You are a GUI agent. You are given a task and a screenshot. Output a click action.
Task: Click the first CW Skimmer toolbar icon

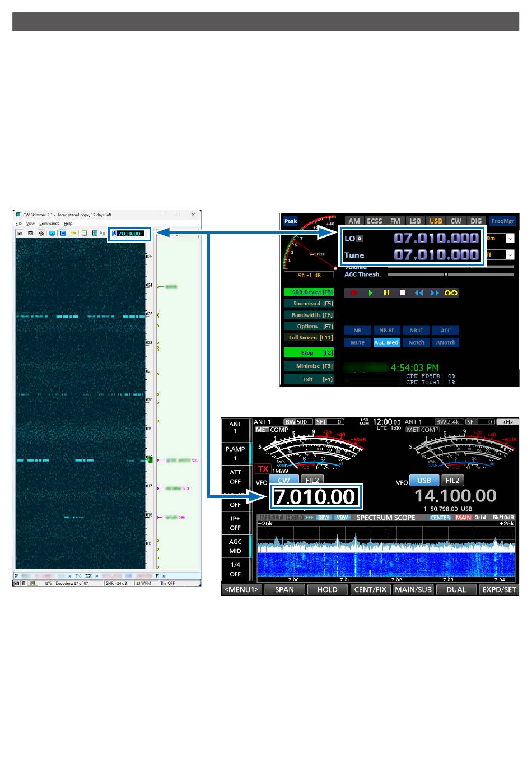click(x=20, y=233)
